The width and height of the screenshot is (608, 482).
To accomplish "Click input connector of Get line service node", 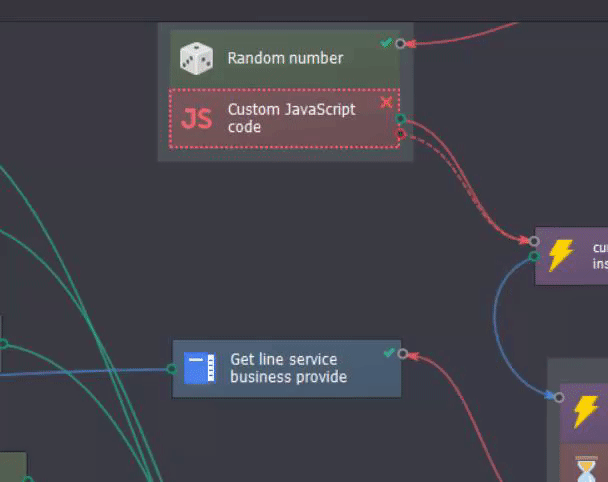I will (403, 354).
